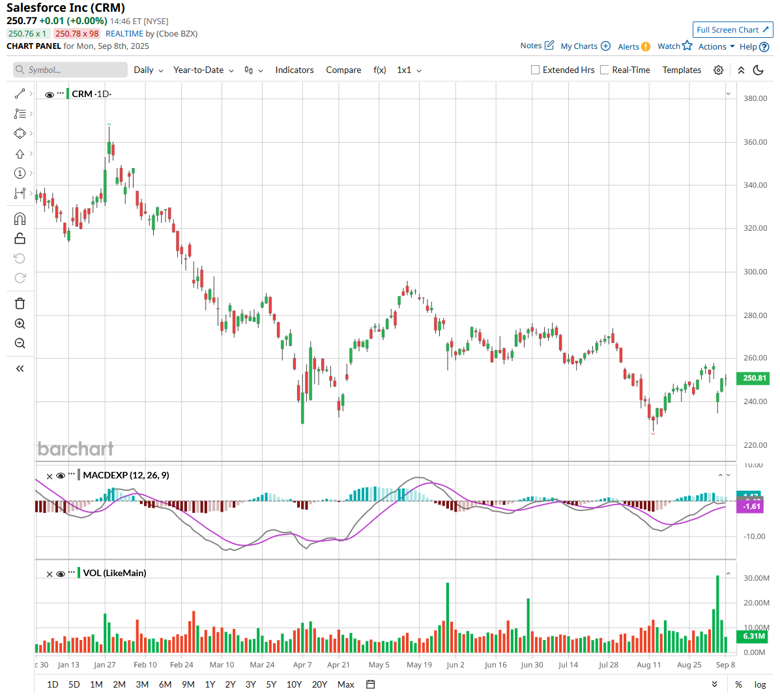Select the 6M range tab
Image resolution: width=780 pixels, height=700 pixels.
[165, 684]
